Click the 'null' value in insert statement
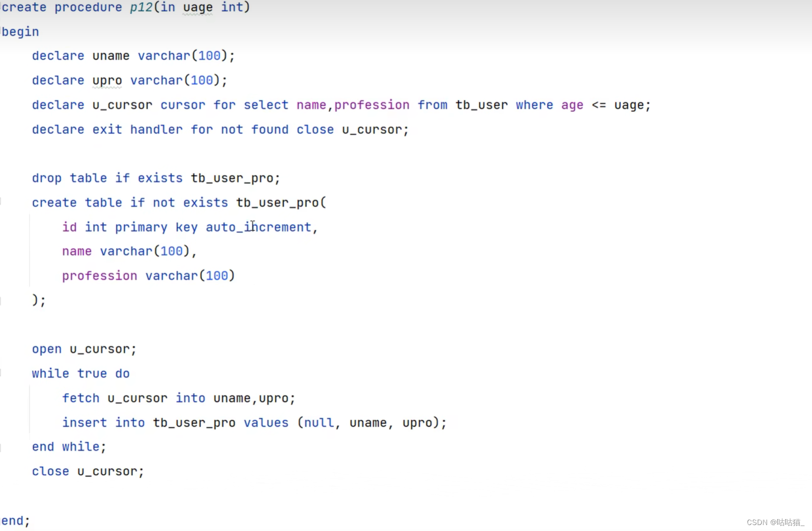 point(319,423)
